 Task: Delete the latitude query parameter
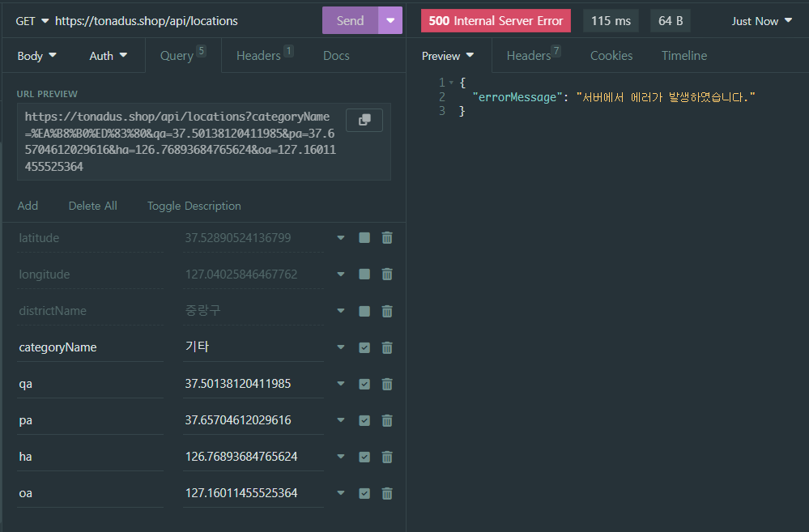click(x=387, y=238)
